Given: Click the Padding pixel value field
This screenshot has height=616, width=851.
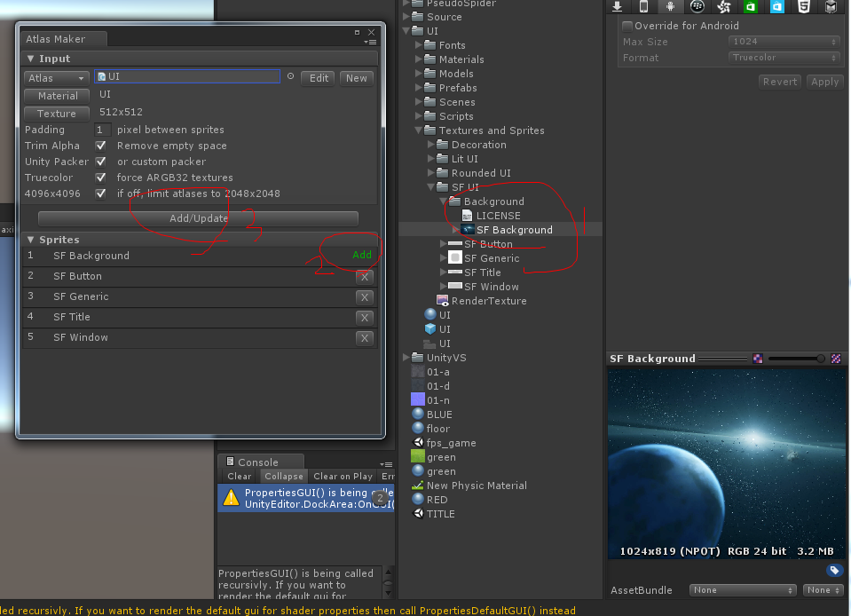Looking at the screenshot, I should (x=102, y=130).
